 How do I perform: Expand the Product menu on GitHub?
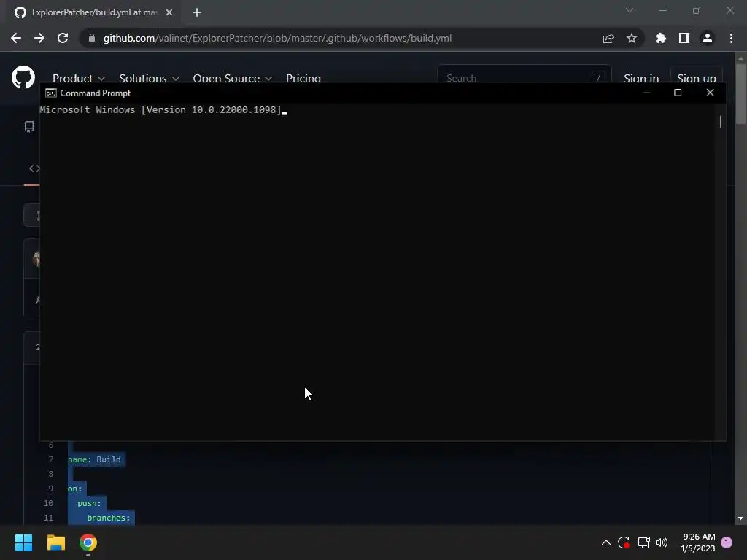79,78
